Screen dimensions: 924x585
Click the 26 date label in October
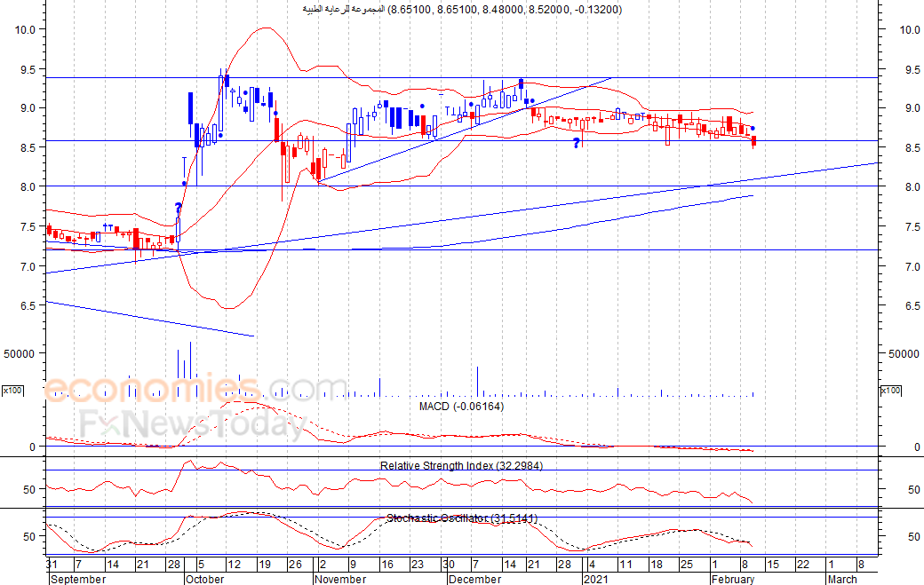[x=295, y=565]
